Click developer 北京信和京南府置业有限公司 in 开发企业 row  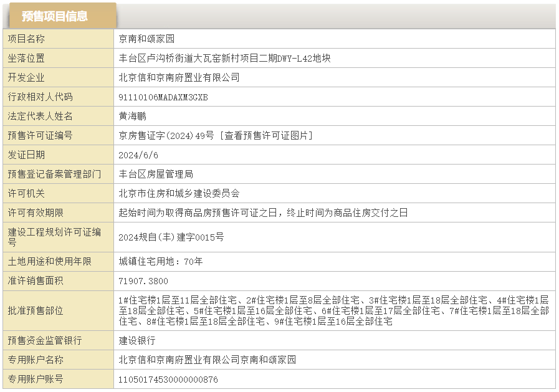pos(179,77)
